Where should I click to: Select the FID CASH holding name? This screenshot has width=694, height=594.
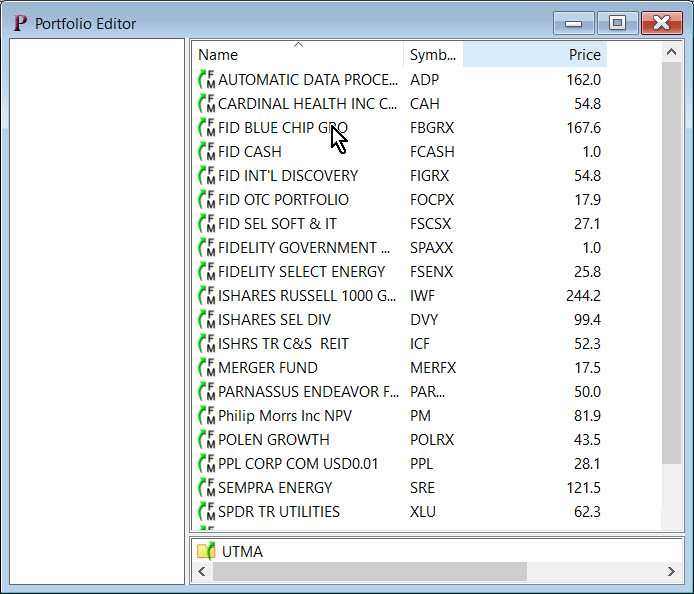250,151
